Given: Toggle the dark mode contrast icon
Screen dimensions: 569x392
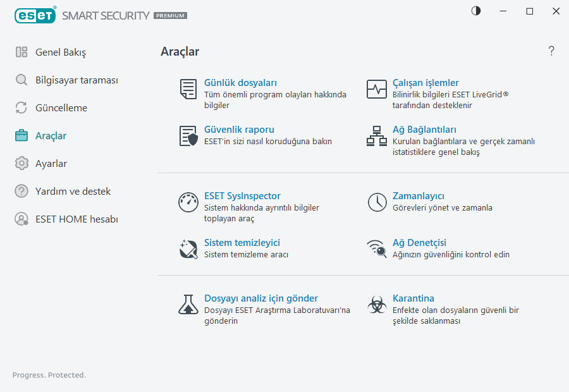Looking at the screenshot, I should [475, 10].
